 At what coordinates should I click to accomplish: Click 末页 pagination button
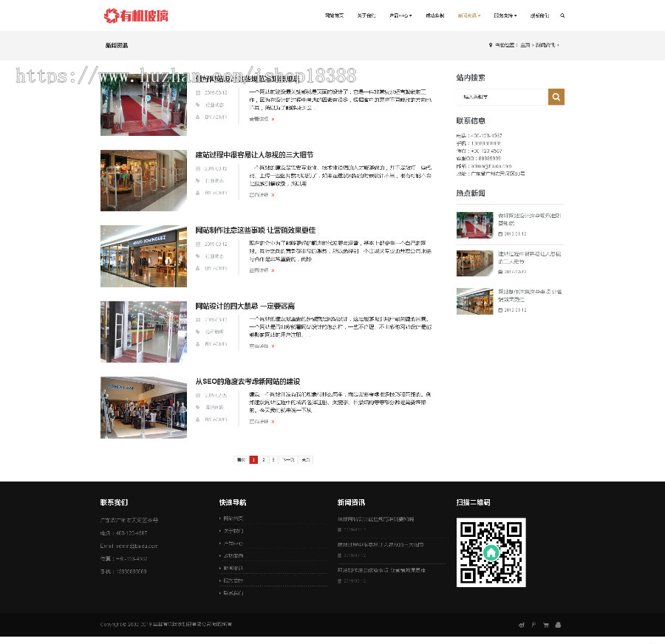click(306, 460)
